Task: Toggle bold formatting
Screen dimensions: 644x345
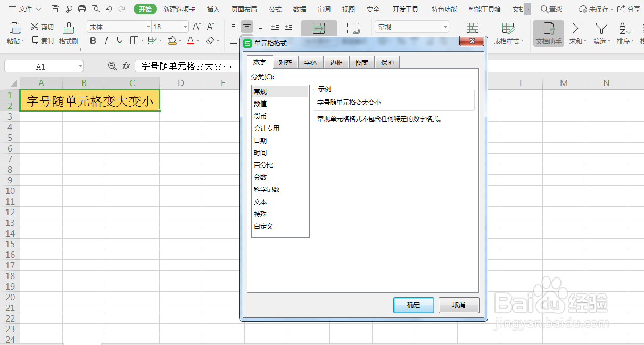Action: click(93, 40)
